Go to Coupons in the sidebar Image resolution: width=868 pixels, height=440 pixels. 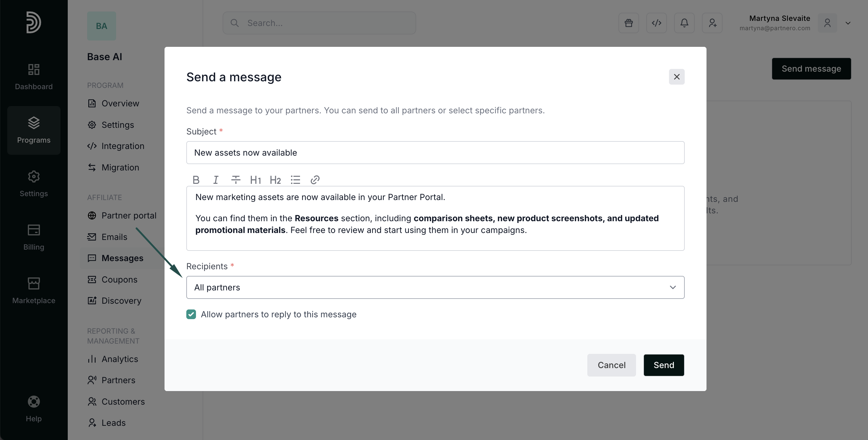tap(119, 280)
